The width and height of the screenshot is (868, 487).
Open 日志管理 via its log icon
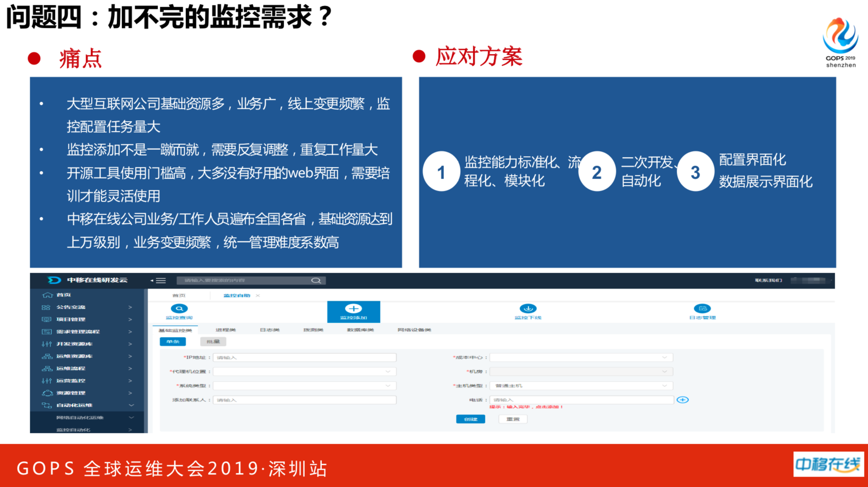702,308
